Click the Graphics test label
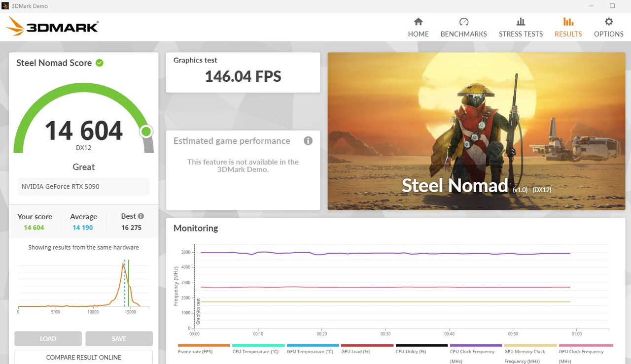 [x=195, y=60]
